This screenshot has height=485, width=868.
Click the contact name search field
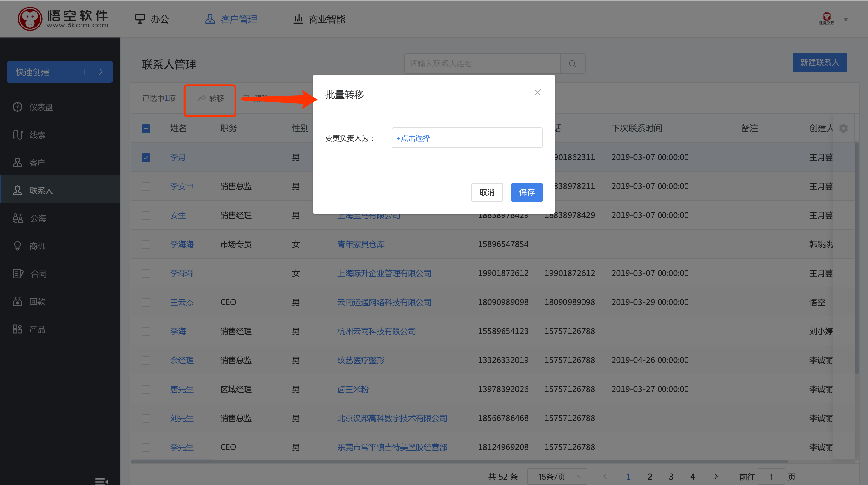(x=483, y=63)
